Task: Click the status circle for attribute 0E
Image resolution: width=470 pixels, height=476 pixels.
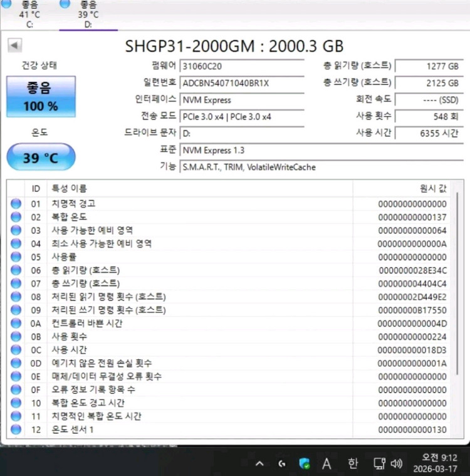Action: pyautogui.click(x=16, y=377)
